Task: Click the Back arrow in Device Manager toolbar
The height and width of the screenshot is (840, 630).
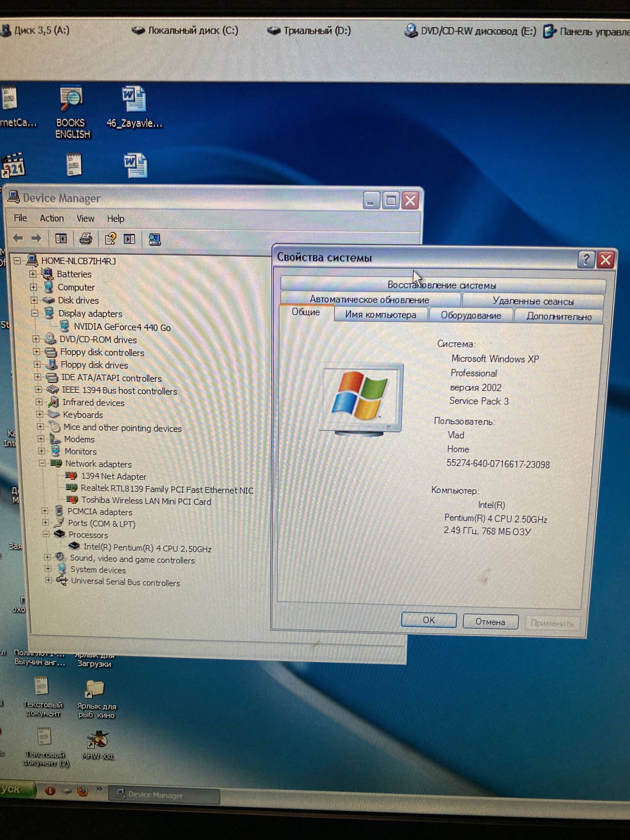Action: pyautogui.click(x=18, y=238)
